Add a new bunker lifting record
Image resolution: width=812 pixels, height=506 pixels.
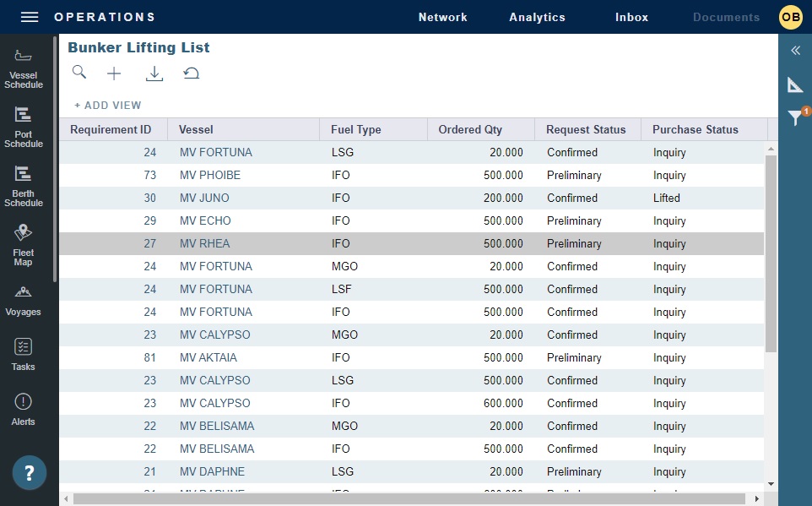(x=114, y=73)
